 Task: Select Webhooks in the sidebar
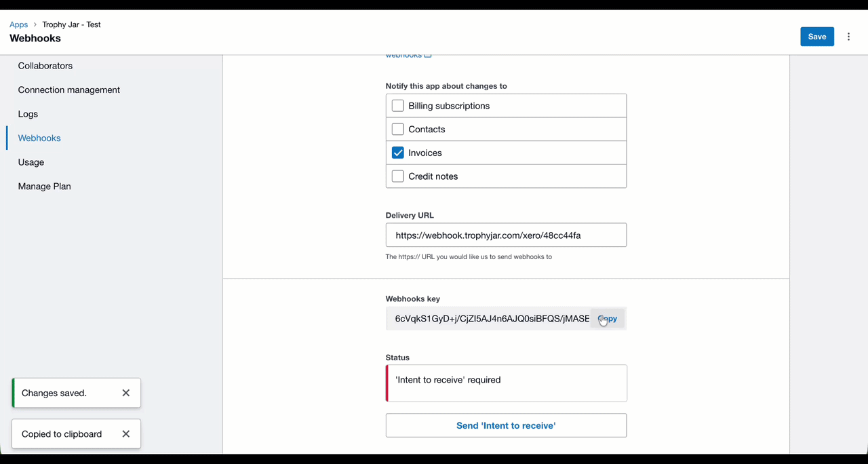[x=39, y=138]
